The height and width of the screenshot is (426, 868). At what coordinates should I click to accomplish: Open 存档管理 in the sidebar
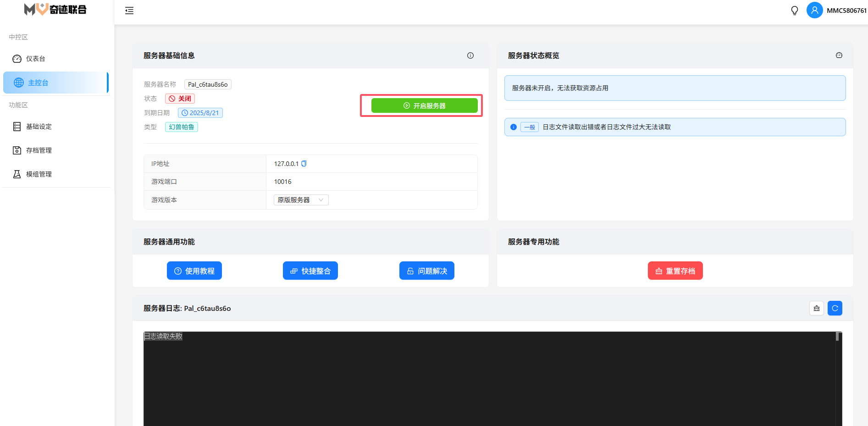tap(39, 150)
